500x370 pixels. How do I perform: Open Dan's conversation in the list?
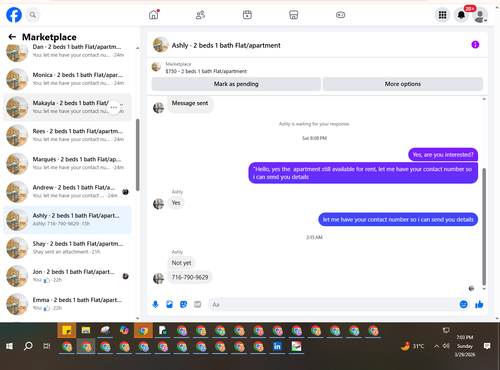[67, 51]
